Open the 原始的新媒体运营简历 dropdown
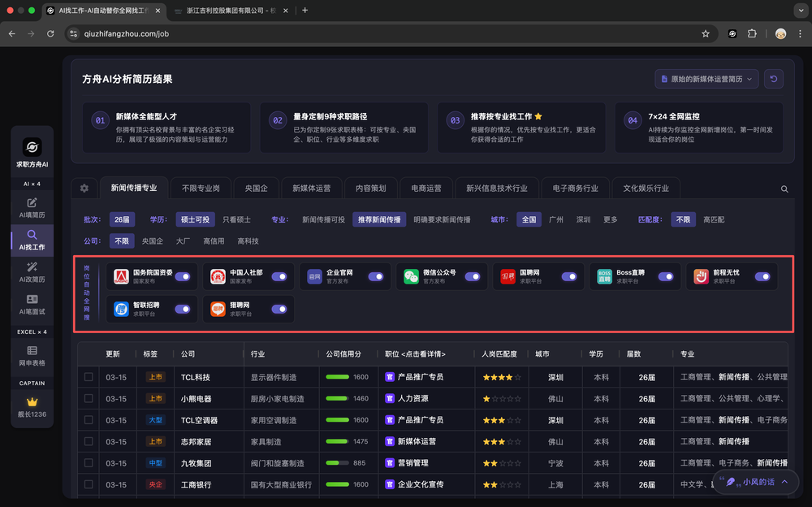Screen dimensions: 812x507 tap(706, 79)
